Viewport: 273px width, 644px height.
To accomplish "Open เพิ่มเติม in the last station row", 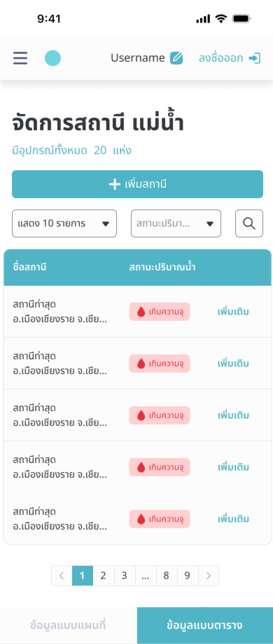I will coord(233,519).
